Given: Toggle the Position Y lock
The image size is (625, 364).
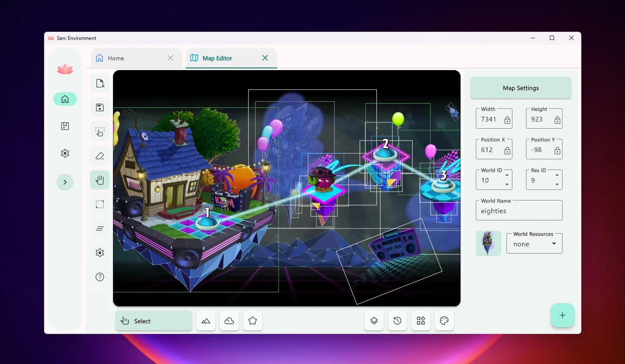Looking at the screenshot, I should [x=557, y=151].
